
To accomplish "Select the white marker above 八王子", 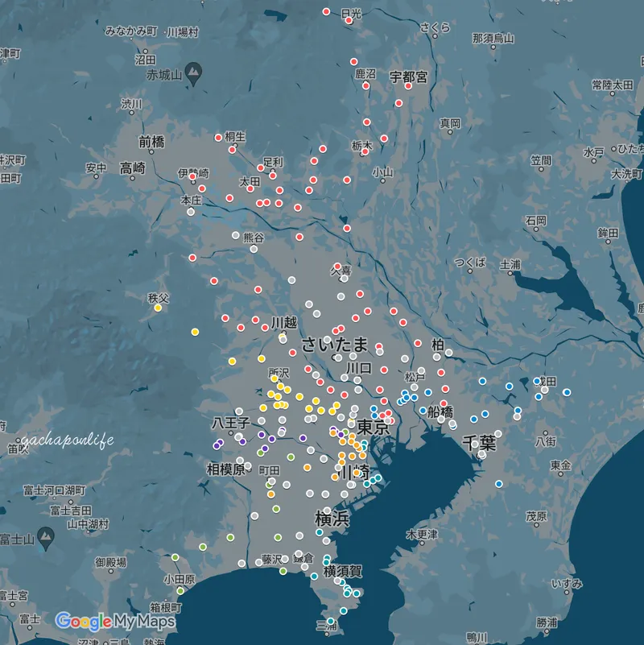I will [x=239, y=411].
